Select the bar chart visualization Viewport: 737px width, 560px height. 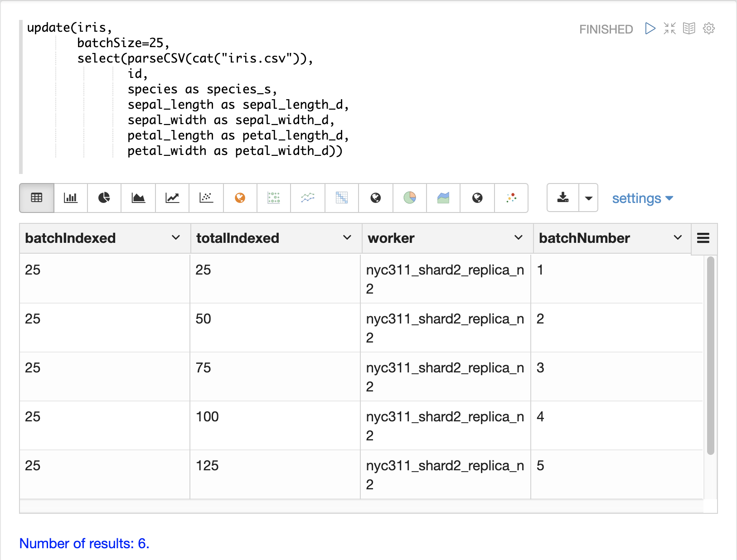click(x=71, y=198)
